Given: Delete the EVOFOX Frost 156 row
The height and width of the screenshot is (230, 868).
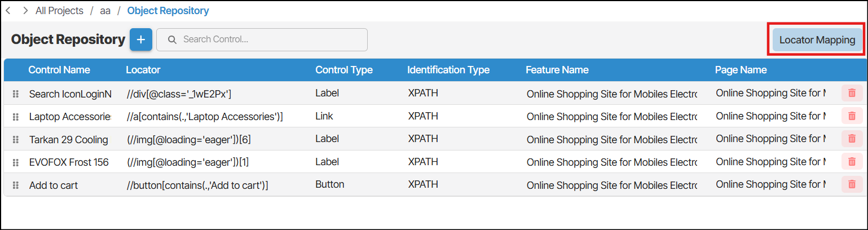Looking at the screenshot, I should click(x=852, y=162).
